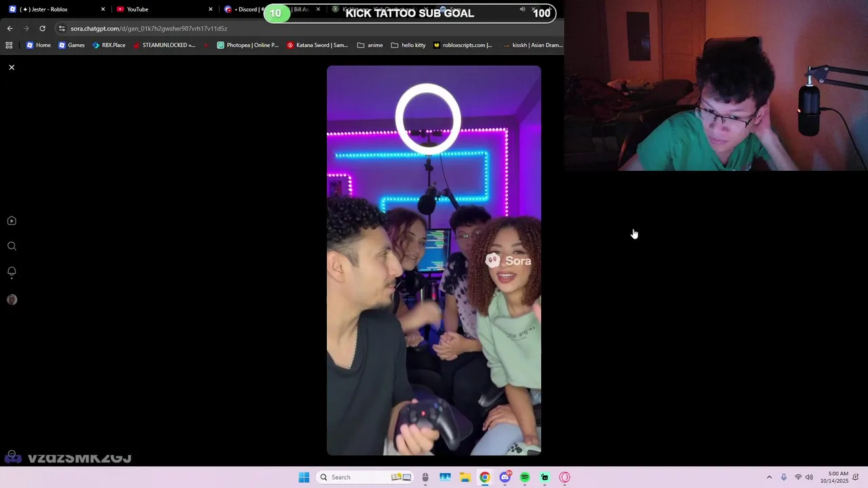Expand the hello kitty bookmarks folder
The width and height of the screenshot is (868, 488).
tap(408, 45)
